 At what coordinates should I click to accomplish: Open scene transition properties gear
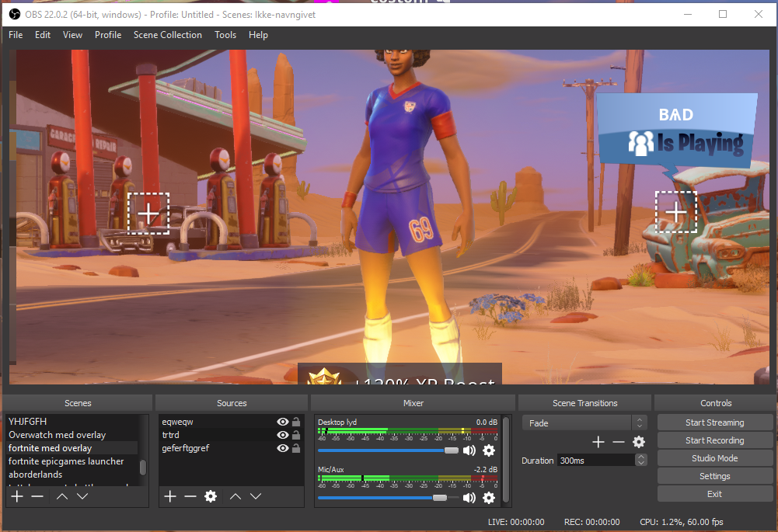[x=639, y=442]
